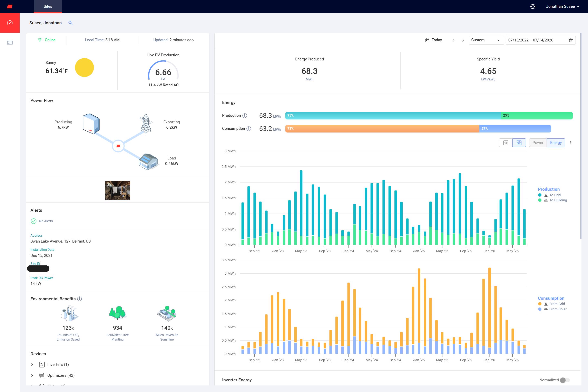Image resolution: width=588 pixels, height=392 pixels.
Task: Open the date range calendar picker icon
Action: point(571,40)
